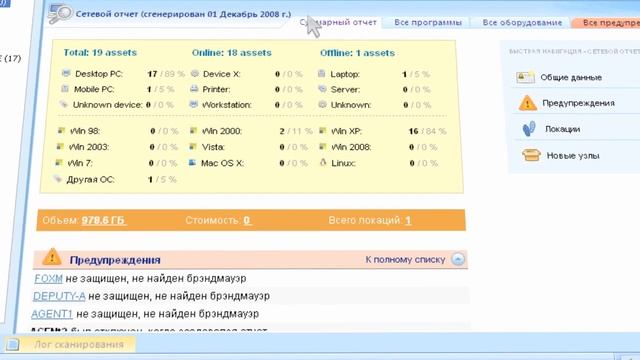Click the Desktop PC count 17

[152, 74]
